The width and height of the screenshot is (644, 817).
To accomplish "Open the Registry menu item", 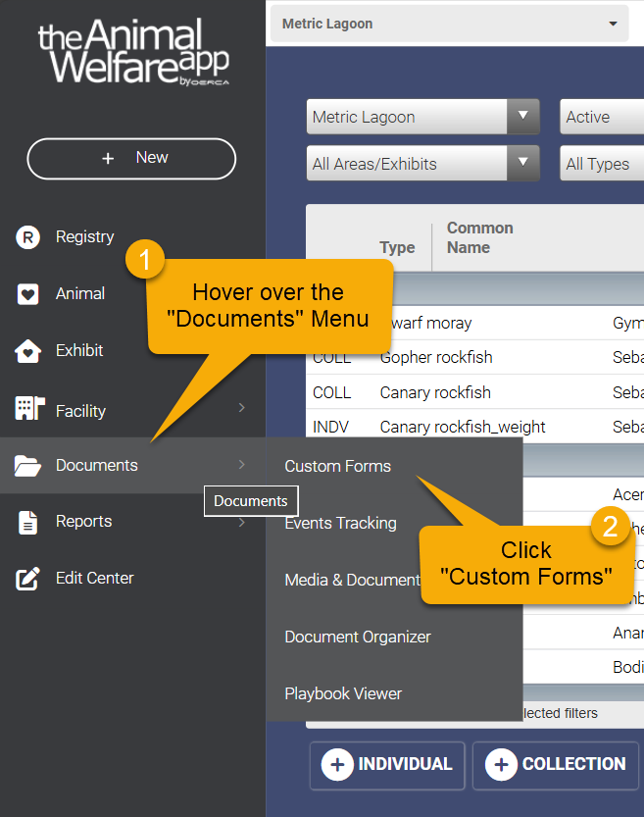I will (132, 237).
